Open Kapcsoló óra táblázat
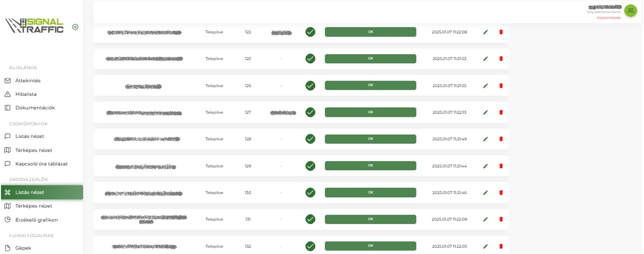The image size is (644, 254). coord(41,164)
